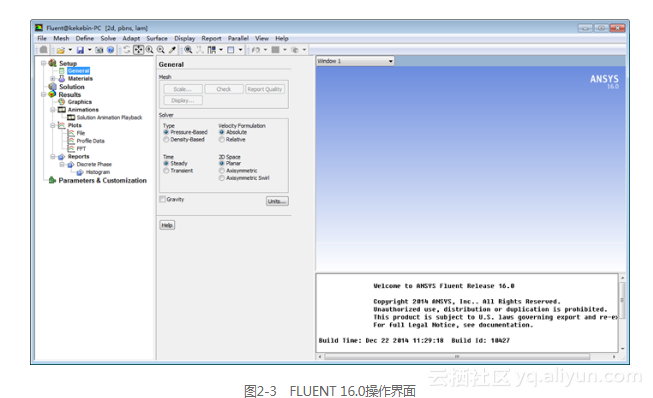
Task: Select the probe eyedropper tool
Action: pyautogui.click(x=172, y=50)
